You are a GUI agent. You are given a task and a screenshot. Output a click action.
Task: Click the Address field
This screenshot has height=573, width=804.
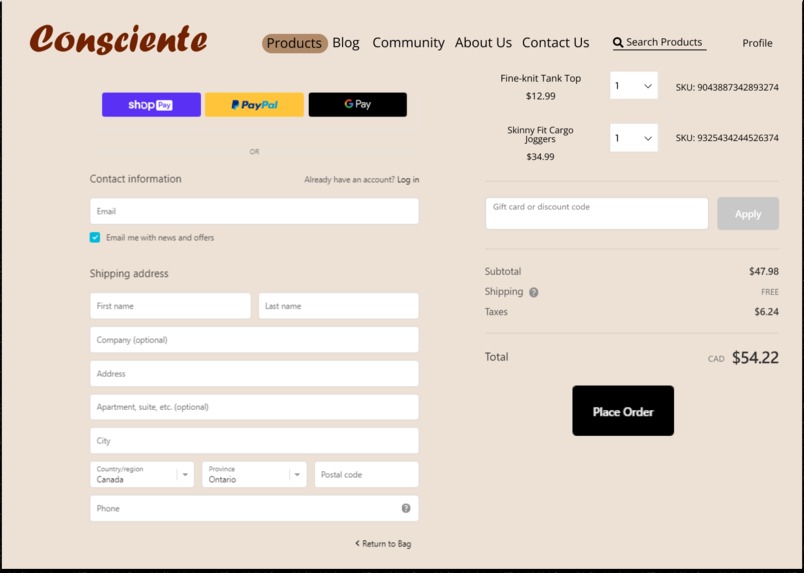(x=254, y=373)
